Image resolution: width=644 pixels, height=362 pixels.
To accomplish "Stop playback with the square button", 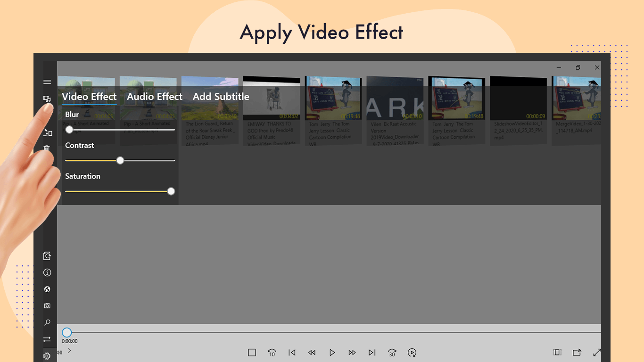I will click(x=252, y=353).
